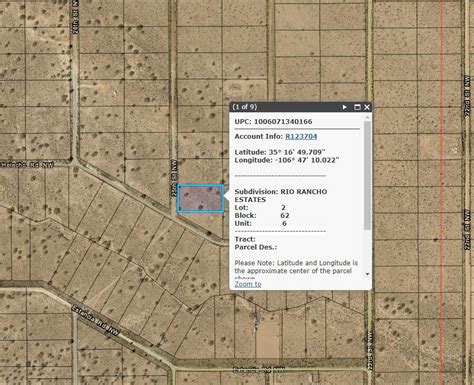The image size is (474, 385).
Task: Click the Unit: 6 row
Action: (x=260, y=223)
